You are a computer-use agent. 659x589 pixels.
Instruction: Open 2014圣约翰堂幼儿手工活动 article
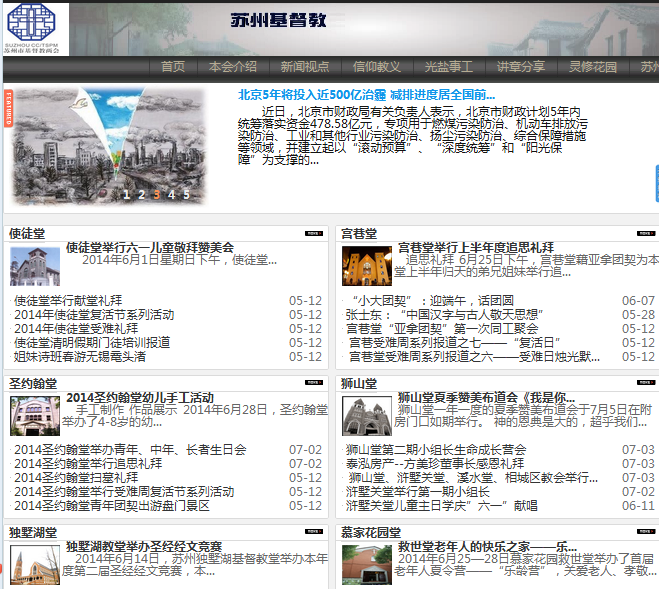tap(140, 397)
